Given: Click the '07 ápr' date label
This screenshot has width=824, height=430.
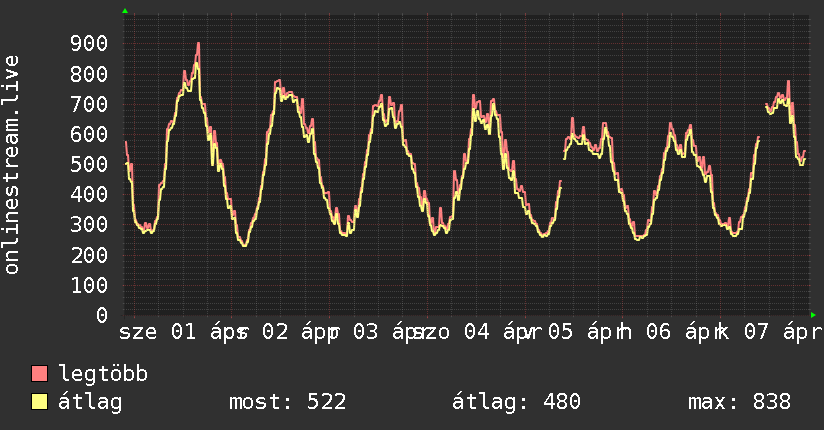Looking at the screenshot, I should click(x=783, y=332).
